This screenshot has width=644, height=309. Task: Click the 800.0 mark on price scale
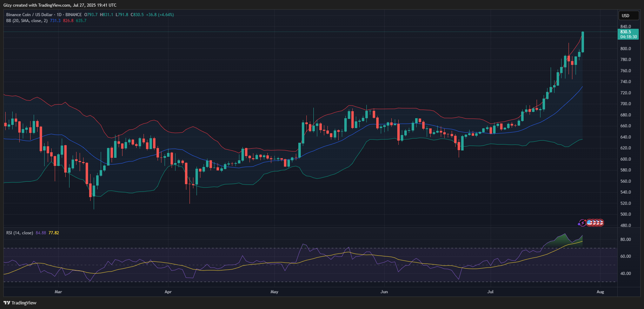pos(625,49)
